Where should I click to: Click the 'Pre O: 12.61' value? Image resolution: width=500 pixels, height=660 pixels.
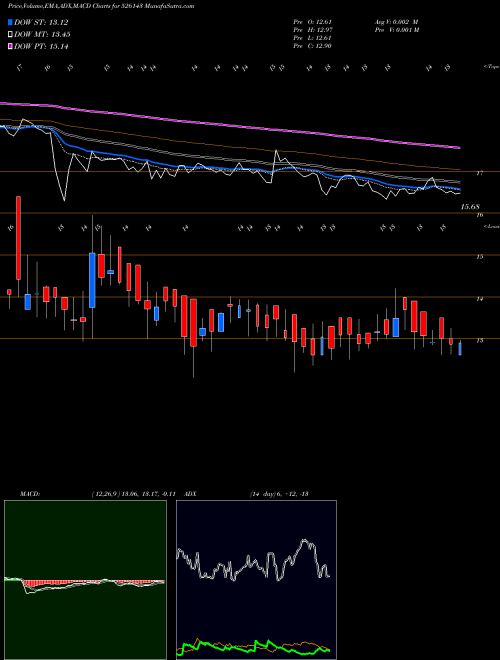tap(313, 22)
